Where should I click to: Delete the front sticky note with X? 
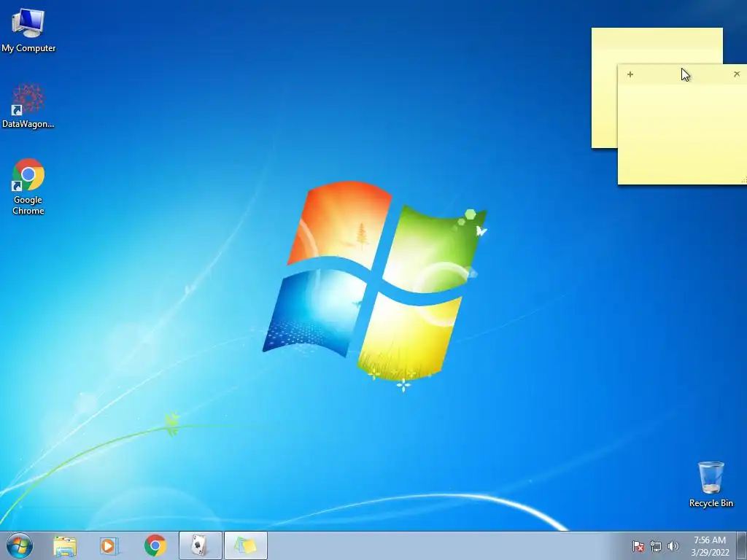pyautogui.click(x=737, y=74)
